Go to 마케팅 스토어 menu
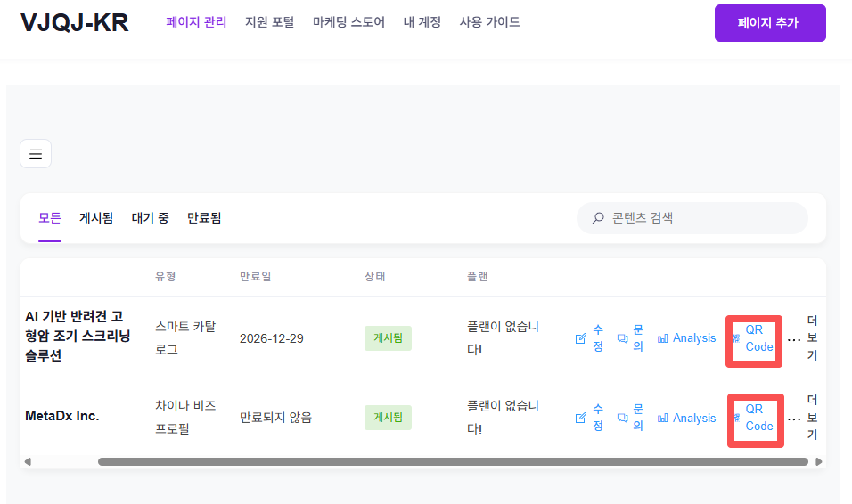Screen dimensions: 852x504 (x=348, y=22)
